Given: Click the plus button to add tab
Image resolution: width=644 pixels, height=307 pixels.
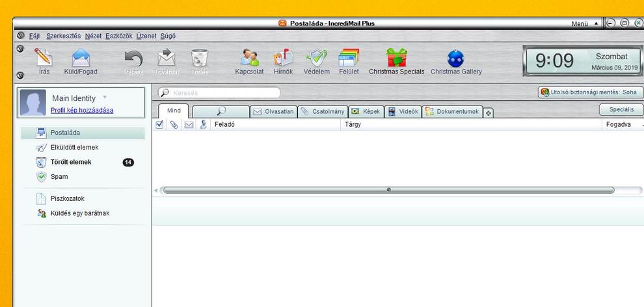Looking at the screenshot, I should [x=489, y=113].
